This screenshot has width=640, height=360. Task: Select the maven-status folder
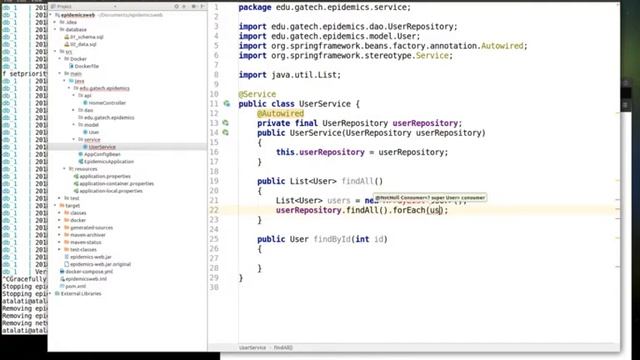coord(86,242)
